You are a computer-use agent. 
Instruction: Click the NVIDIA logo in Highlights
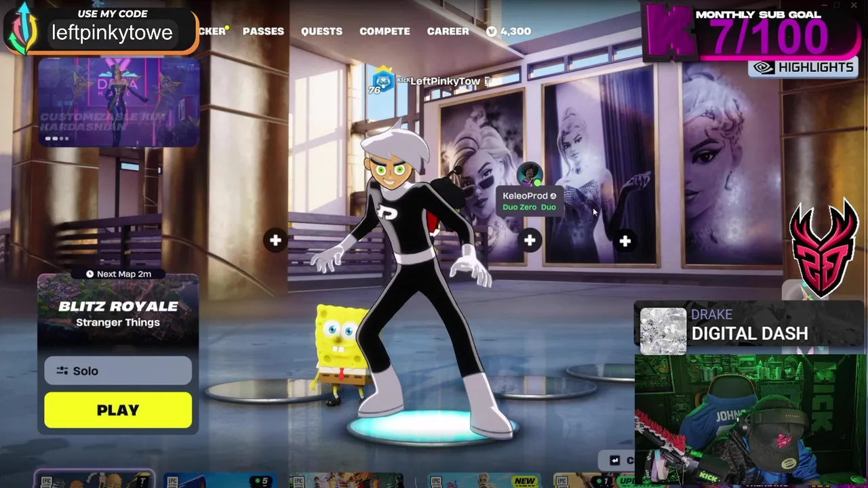765,67
